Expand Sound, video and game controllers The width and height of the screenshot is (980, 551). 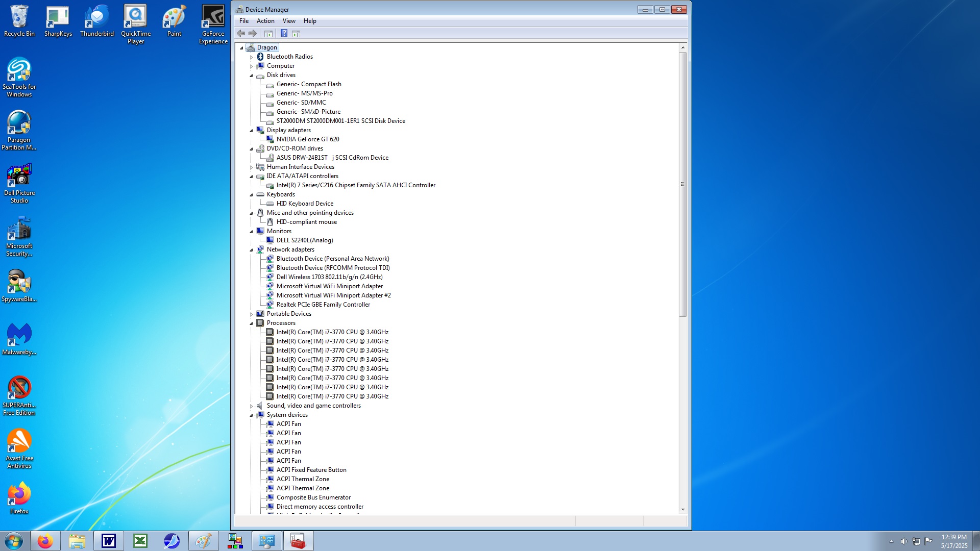[x=251, y=406]
